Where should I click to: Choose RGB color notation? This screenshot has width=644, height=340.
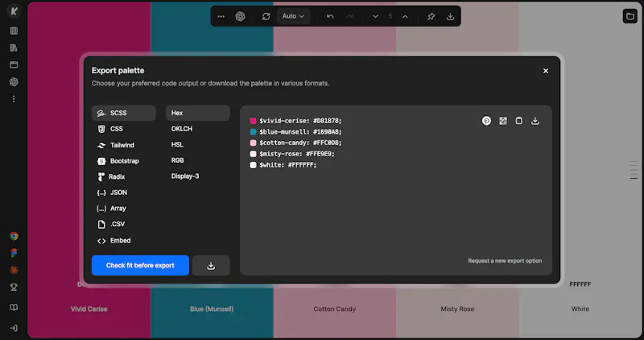click(197, 160)
